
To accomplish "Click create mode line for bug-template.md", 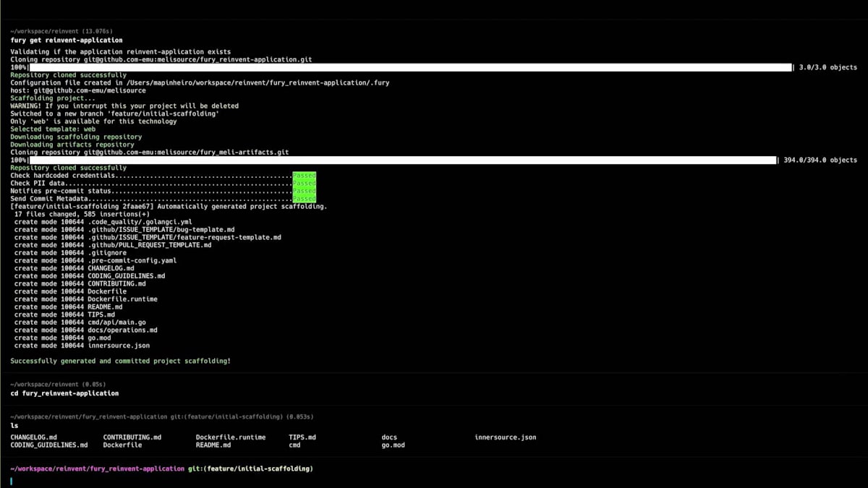I will (124, 229).
